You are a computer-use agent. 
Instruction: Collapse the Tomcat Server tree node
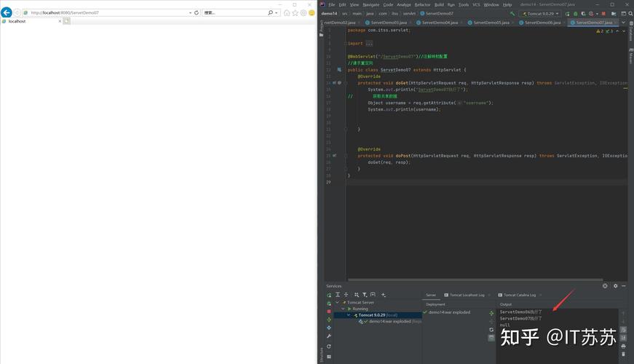click(338, 302)
